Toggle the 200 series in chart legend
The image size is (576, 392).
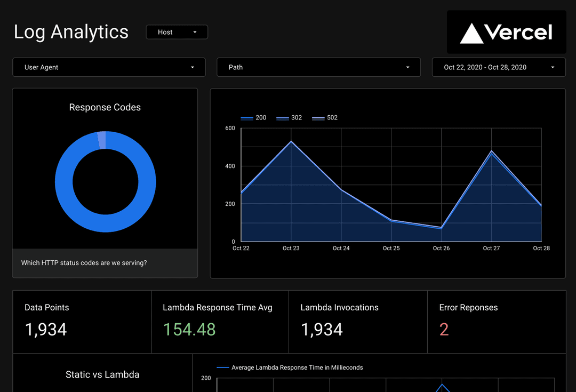(x=253, y=118)
